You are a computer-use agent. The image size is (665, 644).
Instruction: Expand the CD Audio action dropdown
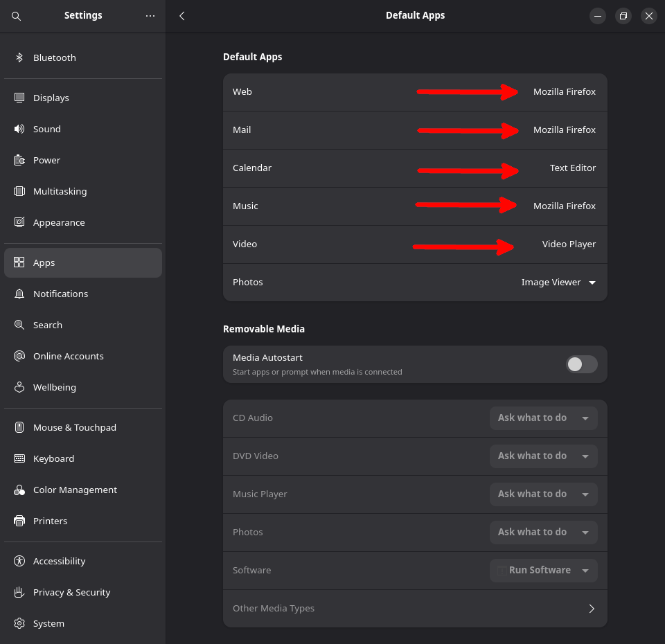(543, 418)
